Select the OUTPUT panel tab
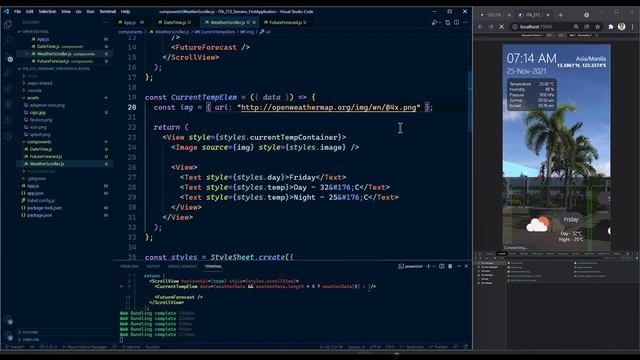The height and width of the screenshot is (360, 640). [x=153, y=267]
